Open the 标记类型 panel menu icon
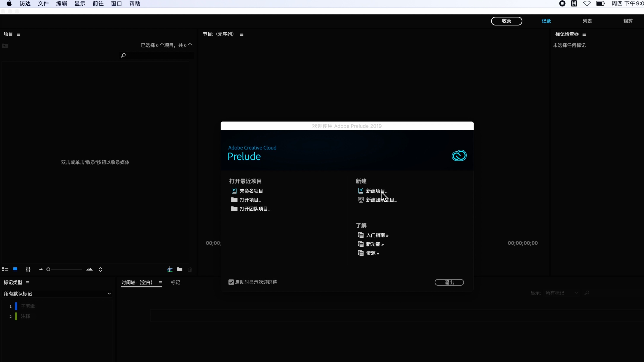Image resolution: width=644 pixels, height=362 pixels. (28, 283)
